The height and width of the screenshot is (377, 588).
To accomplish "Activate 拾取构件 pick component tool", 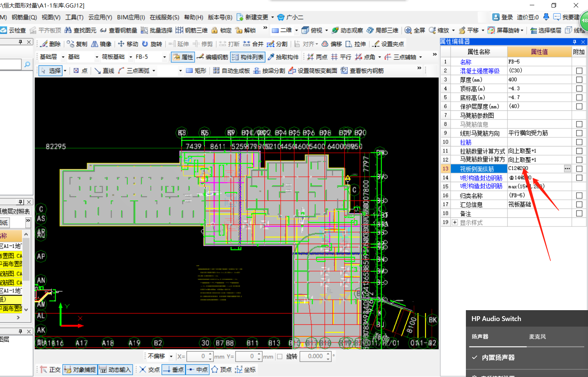I will [283, 57].
